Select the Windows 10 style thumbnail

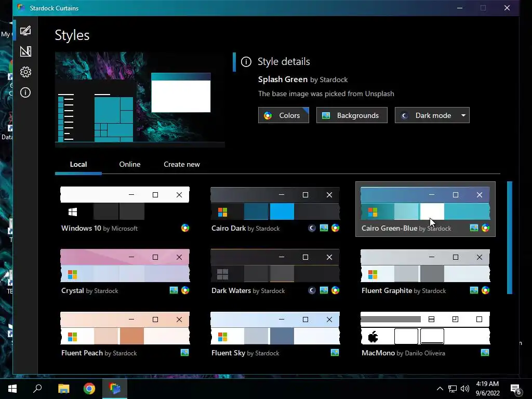click(x=125, y=204)
